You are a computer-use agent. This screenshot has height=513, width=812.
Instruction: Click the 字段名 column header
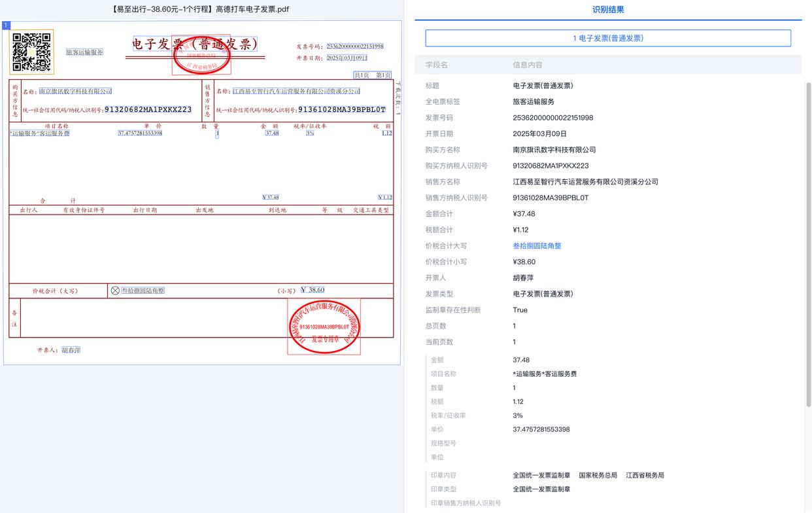[x=437, y=65]
